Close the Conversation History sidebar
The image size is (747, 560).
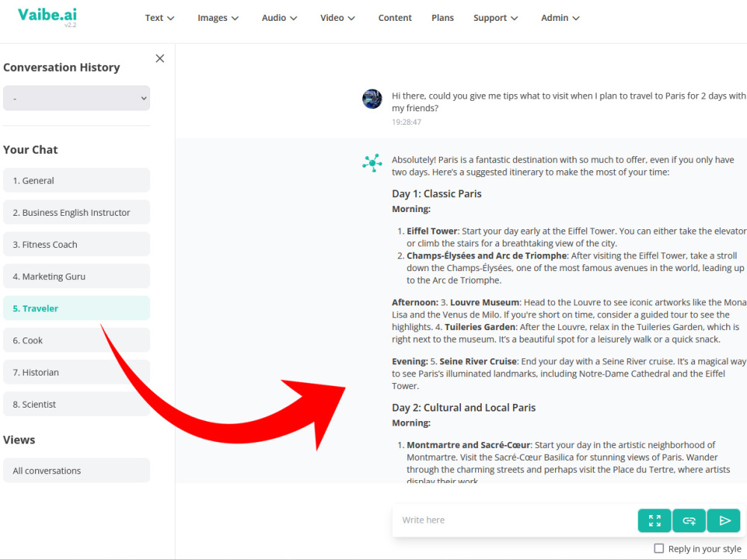point(160,58)
